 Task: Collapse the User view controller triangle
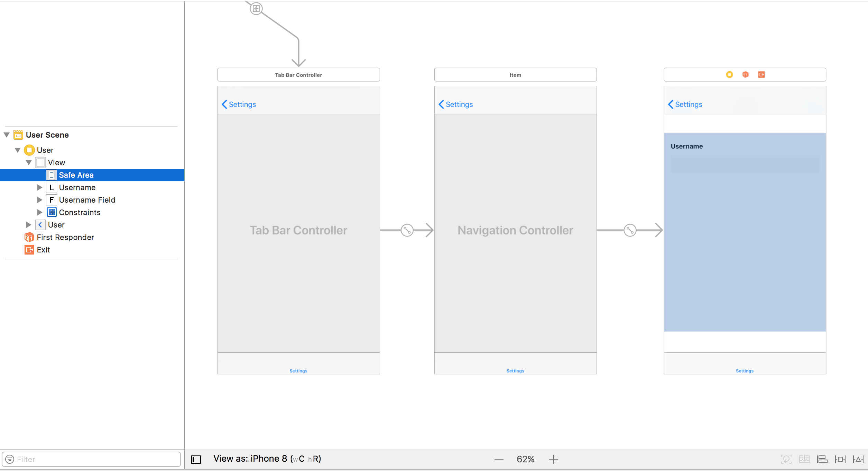pyautogui.click(x=18, y=150)
